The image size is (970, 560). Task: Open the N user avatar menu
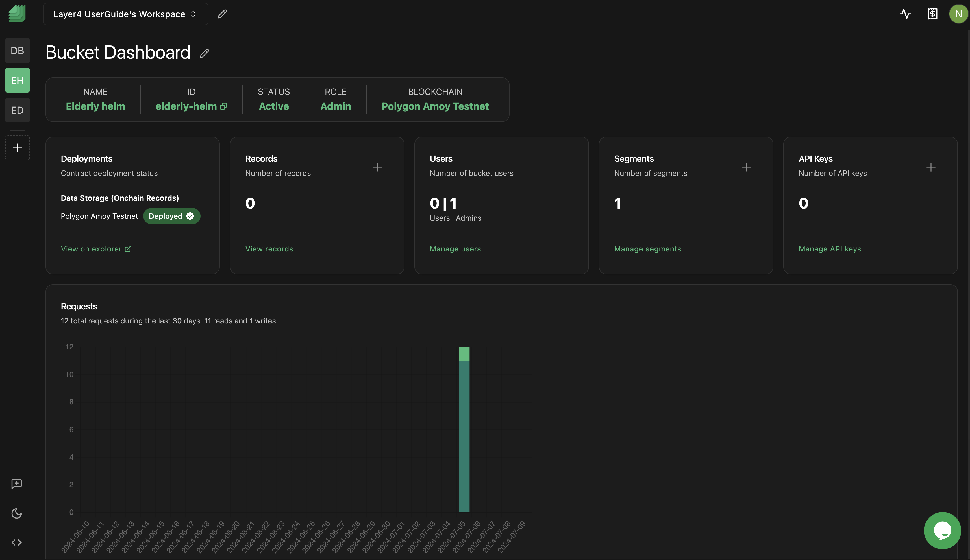tap(958, 14)
